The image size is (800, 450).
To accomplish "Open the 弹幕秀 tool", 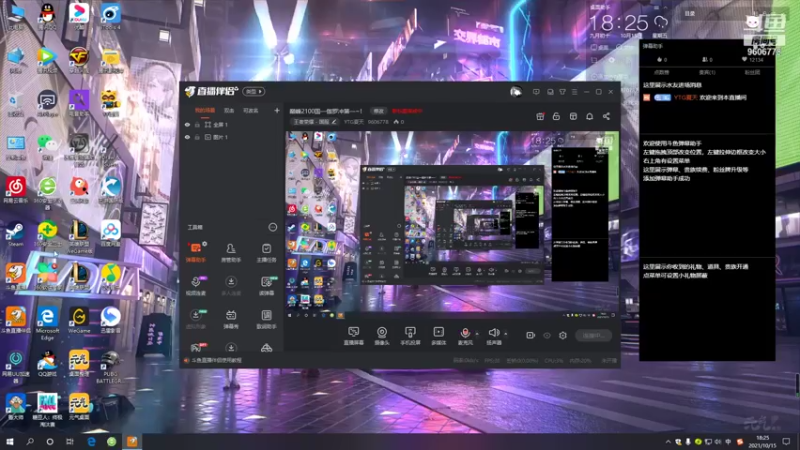I will (x=231, y=319).
